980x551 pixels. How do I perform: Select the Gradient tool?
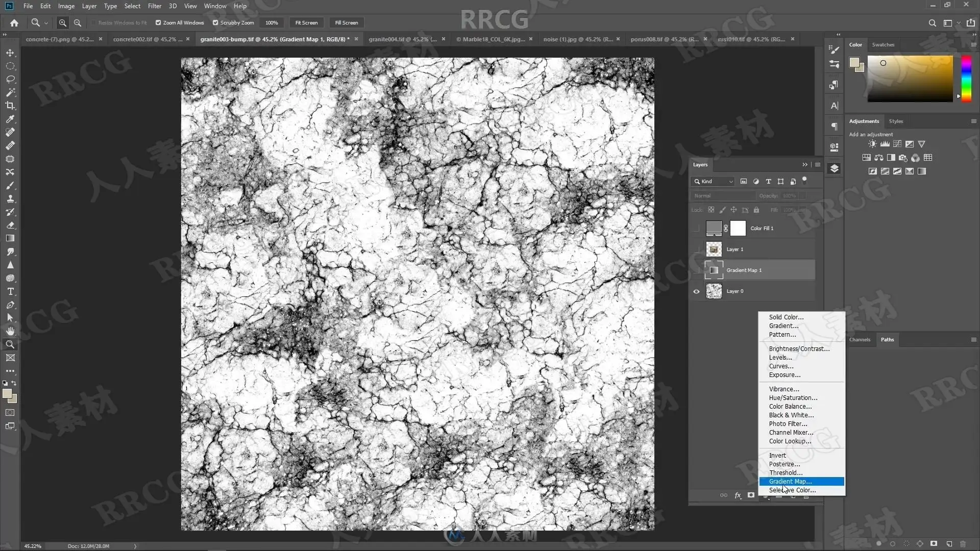click(x=10, y=238)
